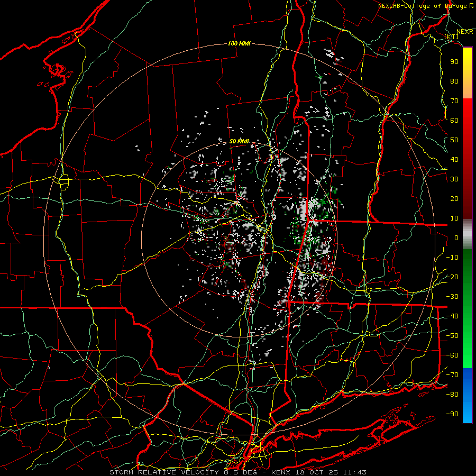Click the [KT] units label above color scale
The image size is (476, 476).
point(452,36)
